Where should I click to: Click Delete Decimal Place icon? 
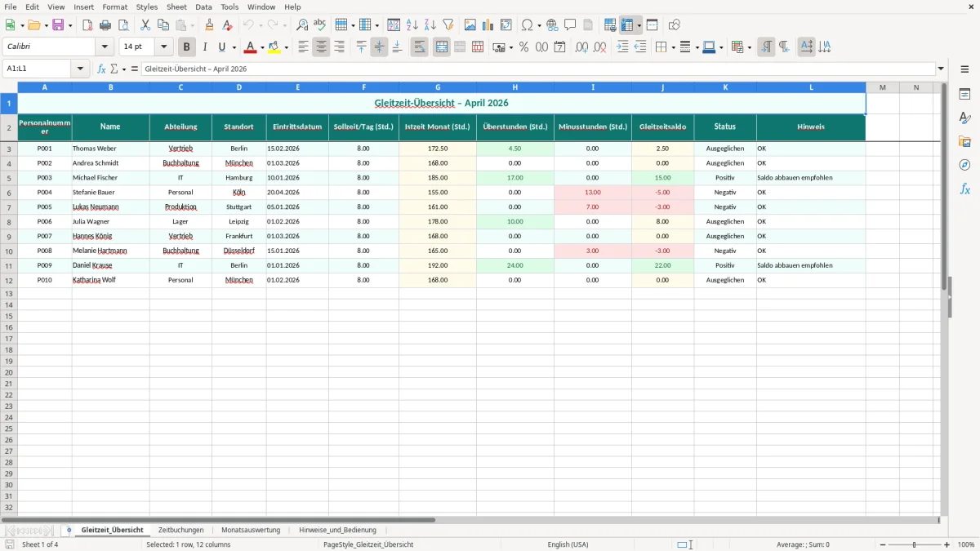(x=600, y=47)
